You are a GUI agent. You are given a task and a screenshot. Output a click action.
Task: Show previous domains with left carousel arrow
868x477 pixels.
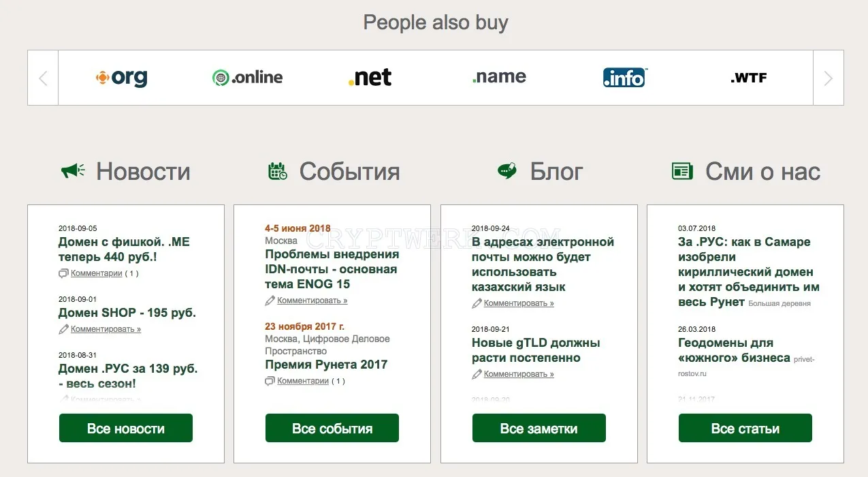coord(43,78)
